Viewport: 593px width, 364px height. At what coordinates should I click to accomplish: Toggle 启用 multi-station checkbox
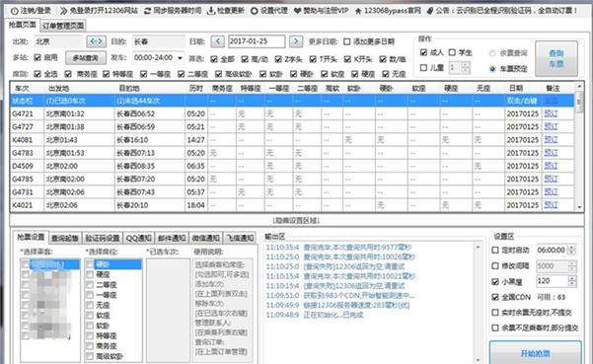(37, 57)
